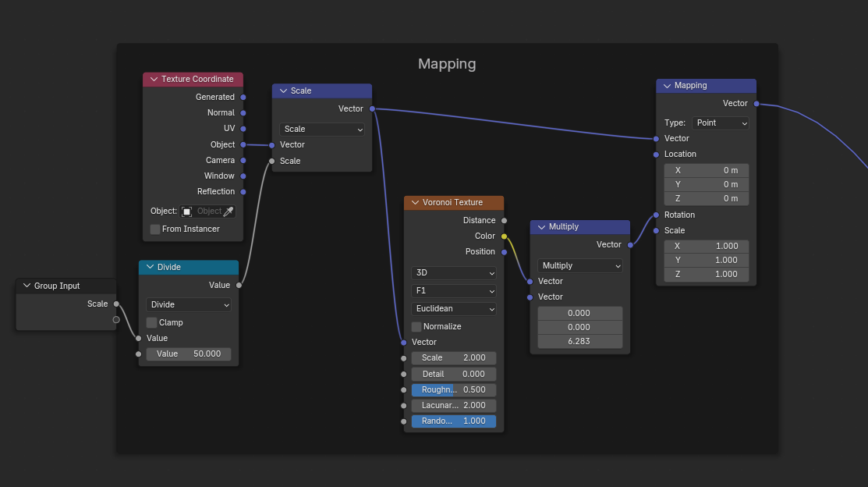This screenshot has height=487, width=868.
Task: Click the Mapping node Rotation input socket
Action: click(x=656, y=215)
